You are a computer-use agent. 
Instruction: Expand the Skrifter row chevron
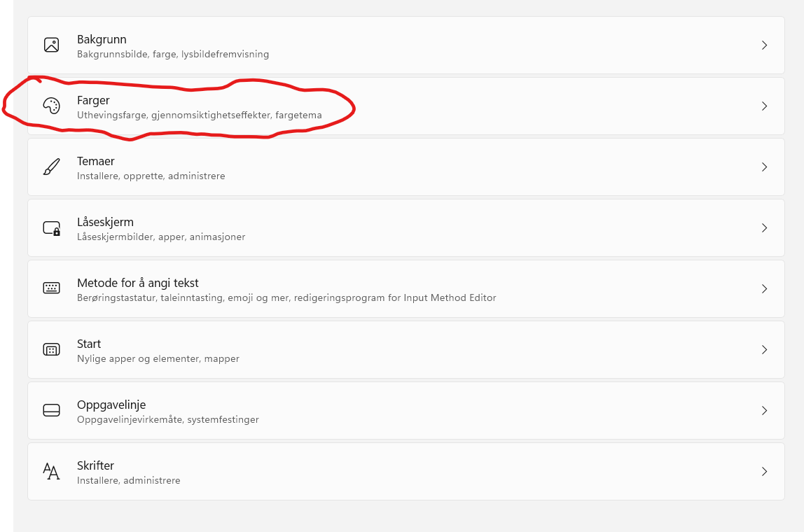pos(764,472)
